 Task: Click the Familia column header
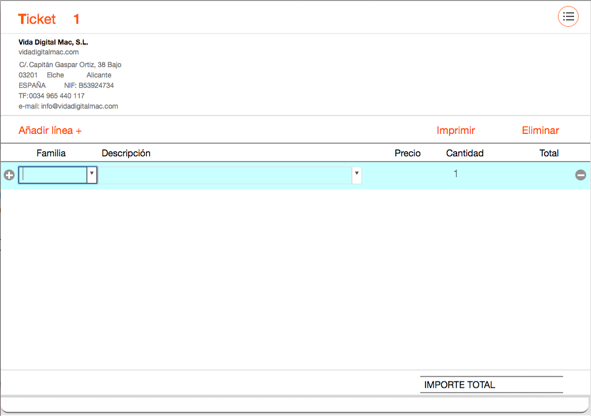(51, 153)
